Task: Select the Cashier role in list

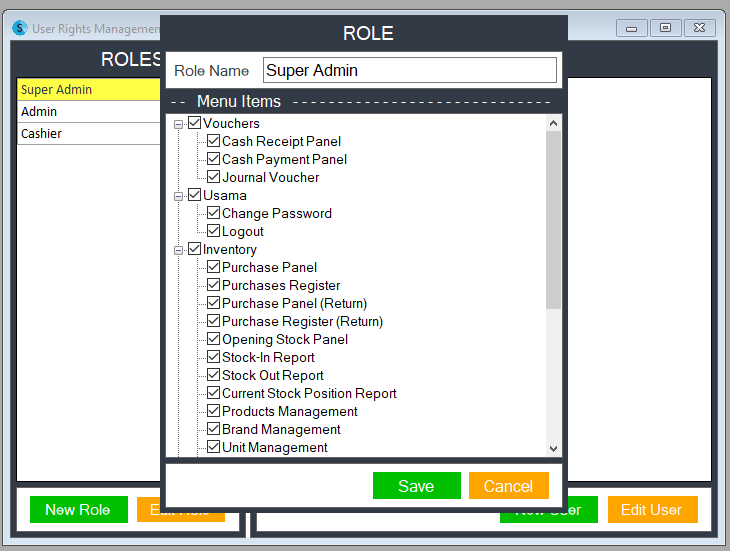Action: 88,134
